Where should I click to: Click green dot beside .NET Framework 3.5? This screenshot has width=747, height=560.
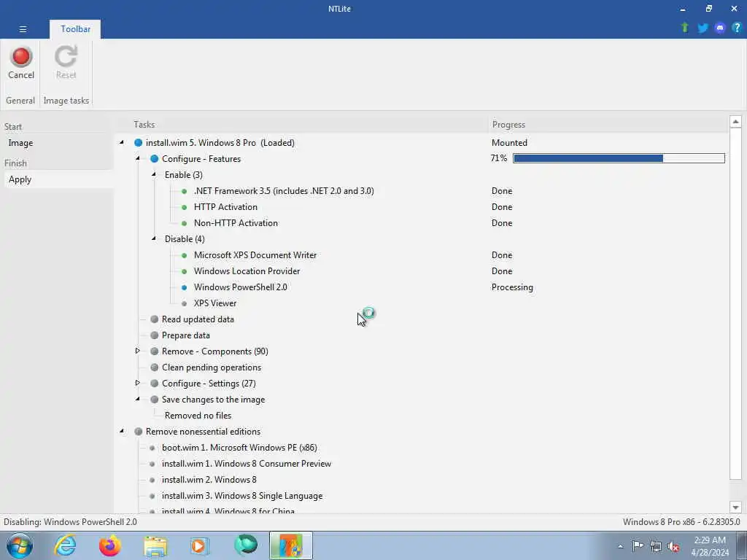click(185, 191)
